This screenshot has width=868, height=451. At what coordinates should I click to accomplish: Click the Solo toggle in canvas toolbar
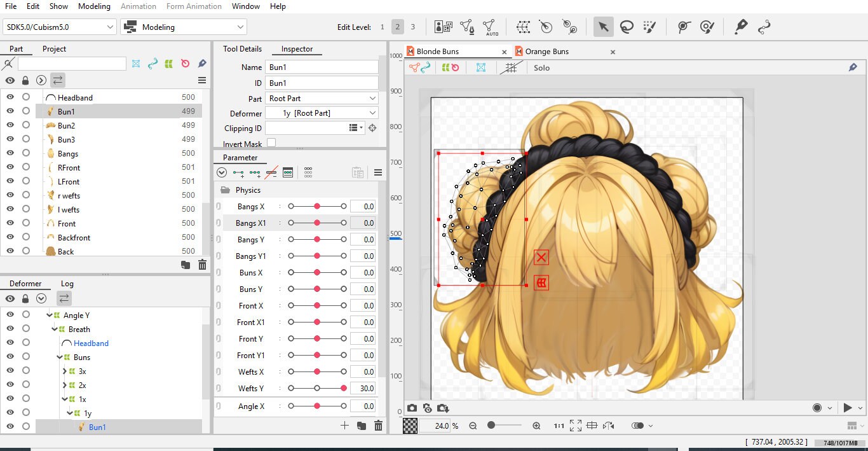coord(541,67)
